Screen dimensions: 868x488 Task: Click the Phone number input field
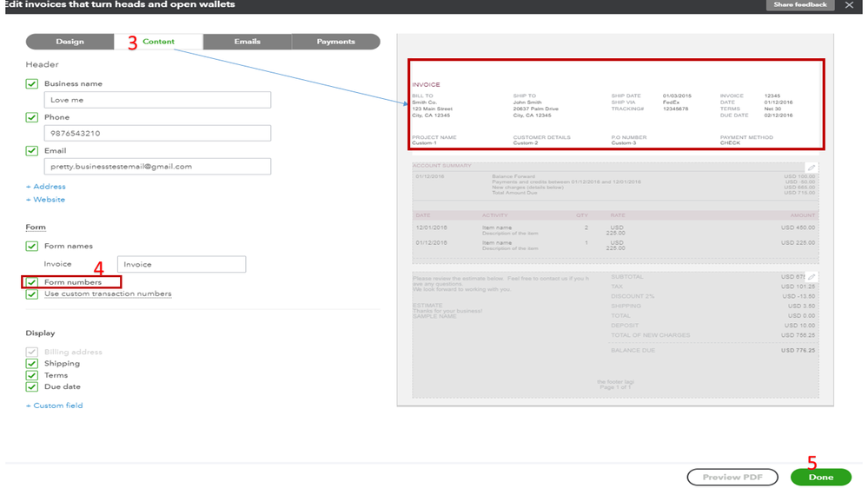pyautogui.click(x=157, y=134)
